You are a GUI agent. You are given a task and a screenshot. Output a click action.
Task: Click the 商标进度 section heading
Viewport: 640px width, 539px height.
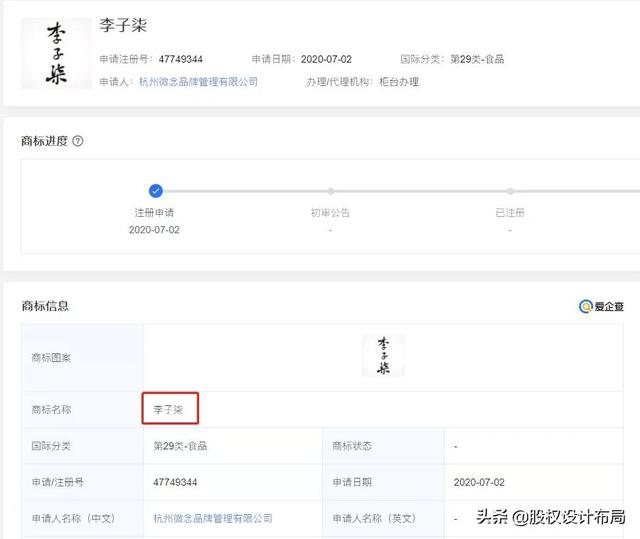tap(44, 141)
